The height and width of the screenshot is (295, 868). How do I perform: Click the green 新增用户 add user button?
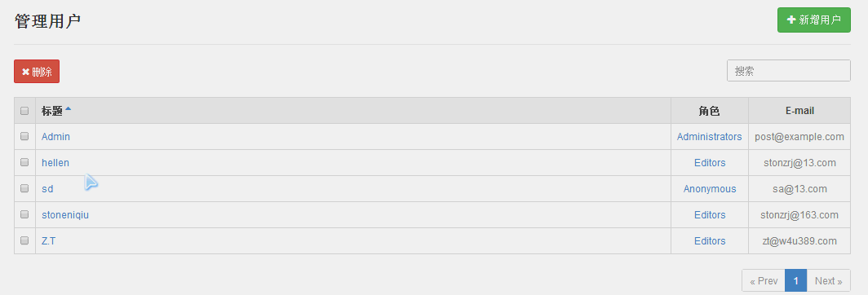[814, 20]
